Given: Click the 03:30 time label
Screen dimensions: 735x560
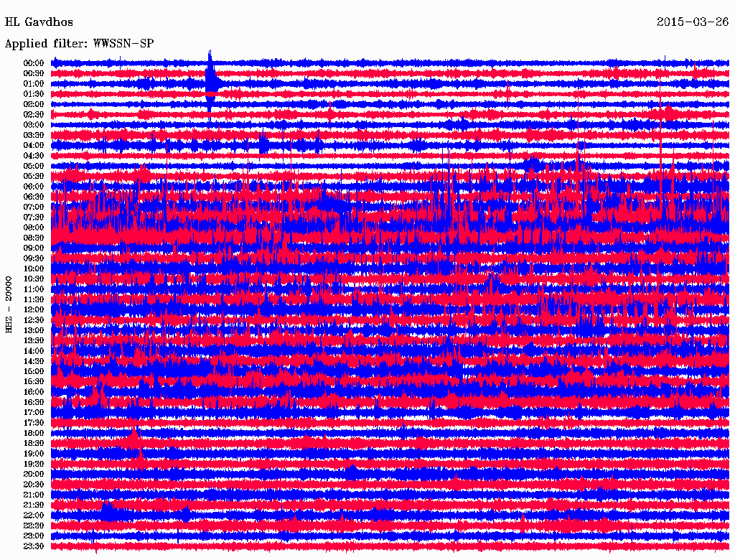Looking at the screenshot, I should click(34, 135).
